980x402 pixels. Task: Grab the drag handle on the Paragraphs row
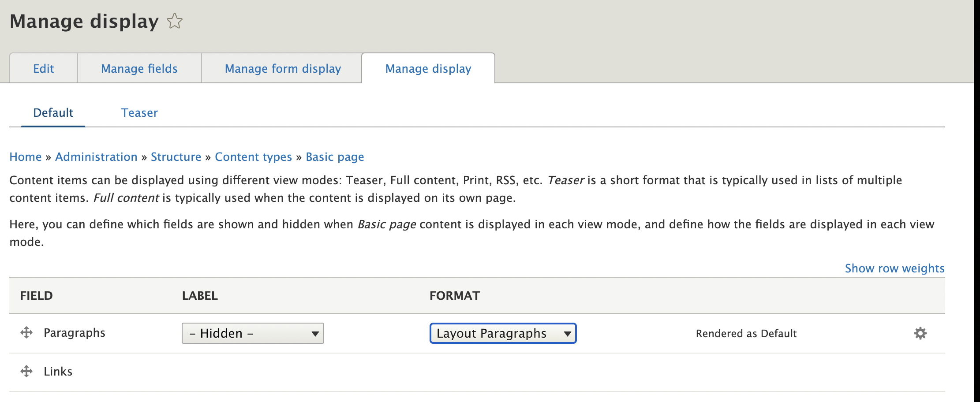tap(27, 333)
